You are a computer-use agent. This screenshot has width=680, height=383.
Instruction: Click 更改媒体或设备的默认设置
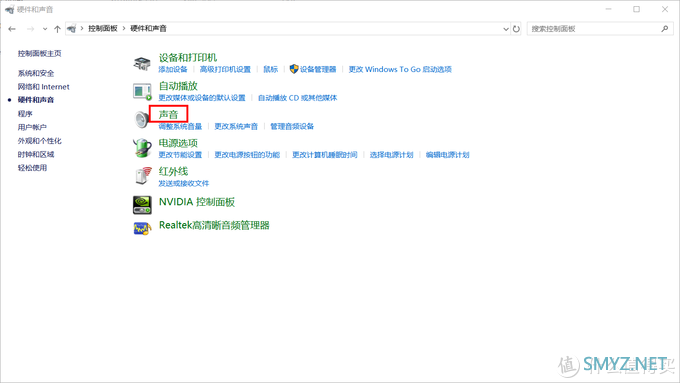pos(202,98)
